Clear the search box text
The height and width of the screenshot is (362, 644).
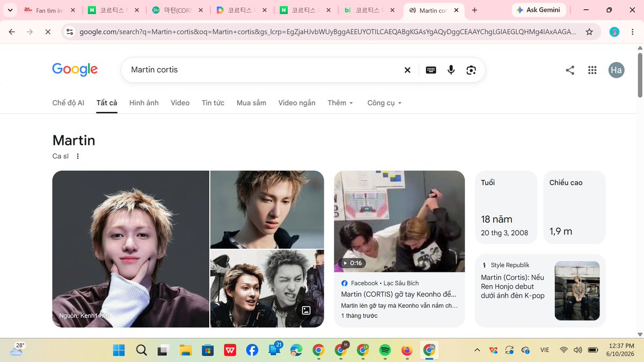(x=407, y=70)
